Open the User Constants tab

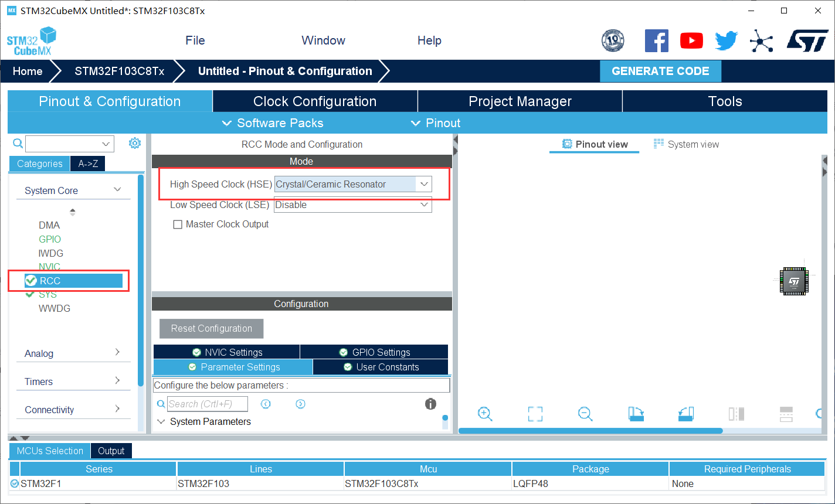pyautogui.click(x=381, y=367)
